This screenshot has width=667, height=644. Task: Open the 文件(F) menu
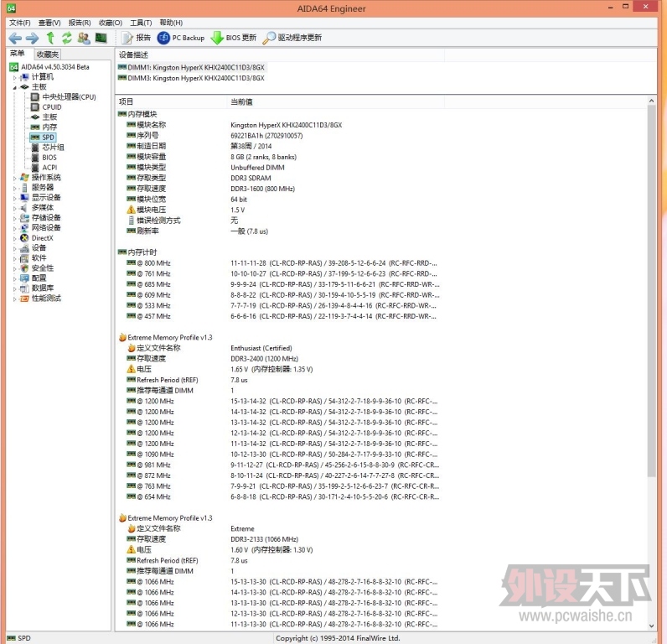coord(19,23)
